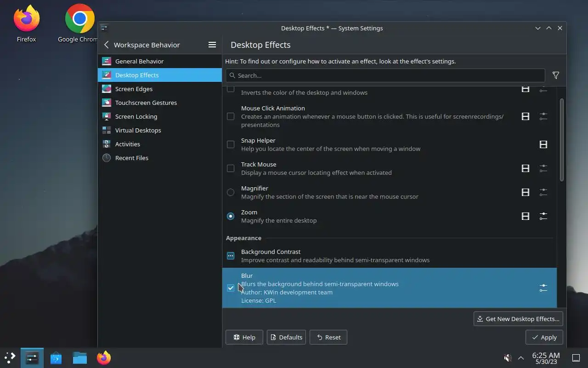Image resolution: width=588 pixels, height=368 pixels.
Task: Open the Discover software center from the taskbar
Action: (56, 357)
